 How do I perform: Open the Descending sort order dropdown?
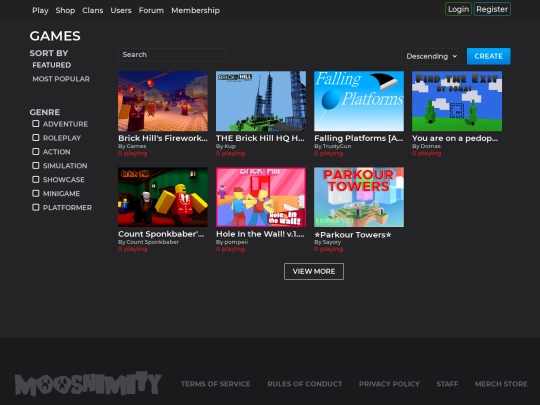pyautogui.click(x=430, y=56)
